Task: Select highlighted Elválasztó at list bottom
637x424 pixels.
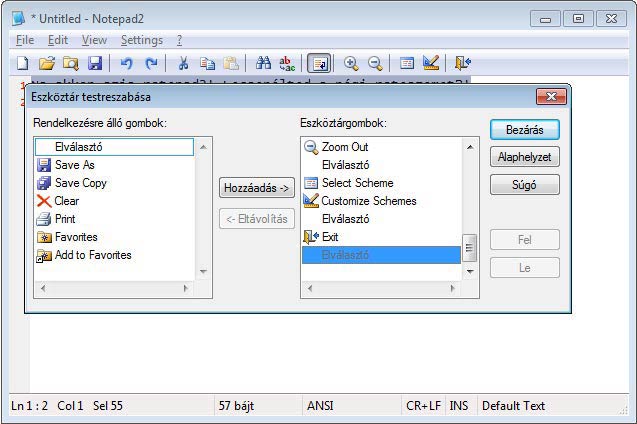Action: coord(381,255)
